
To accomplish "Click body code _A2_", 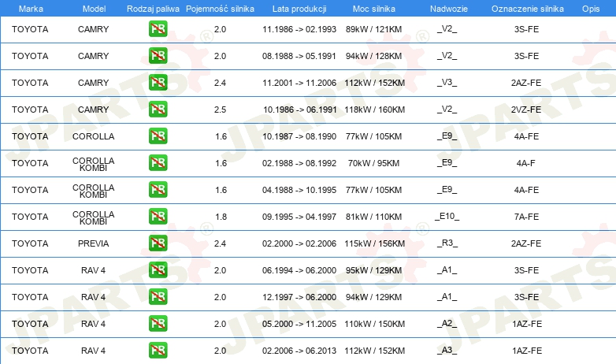I will 447,324.
